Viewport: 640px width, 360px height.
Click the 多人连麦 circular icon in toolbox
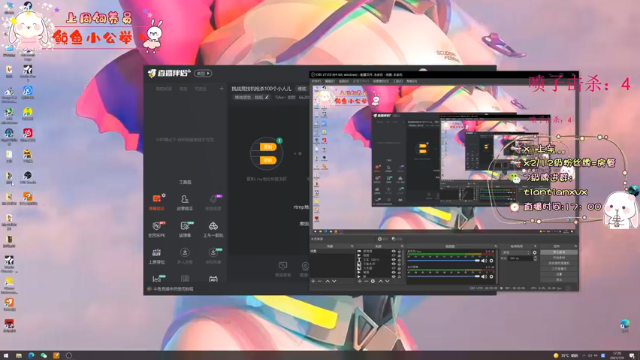click(184, 252)
